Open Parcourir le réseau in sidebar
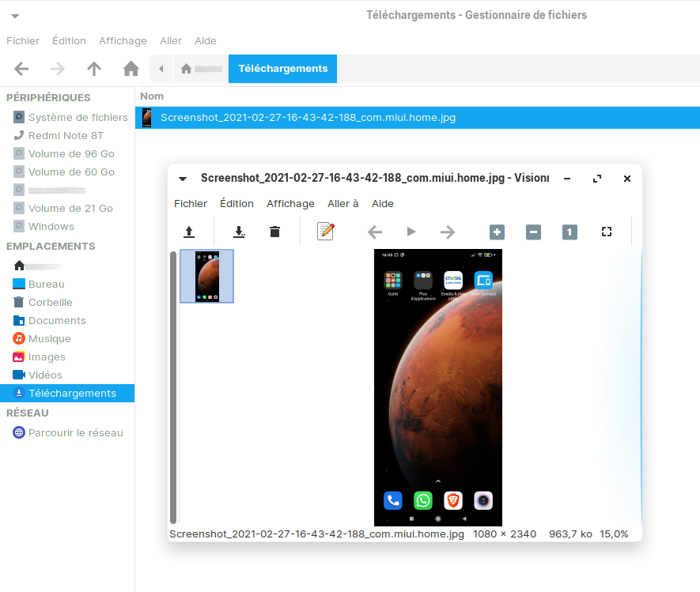Image resolution: width=700 pixels, height=592 pixels. 75,432
